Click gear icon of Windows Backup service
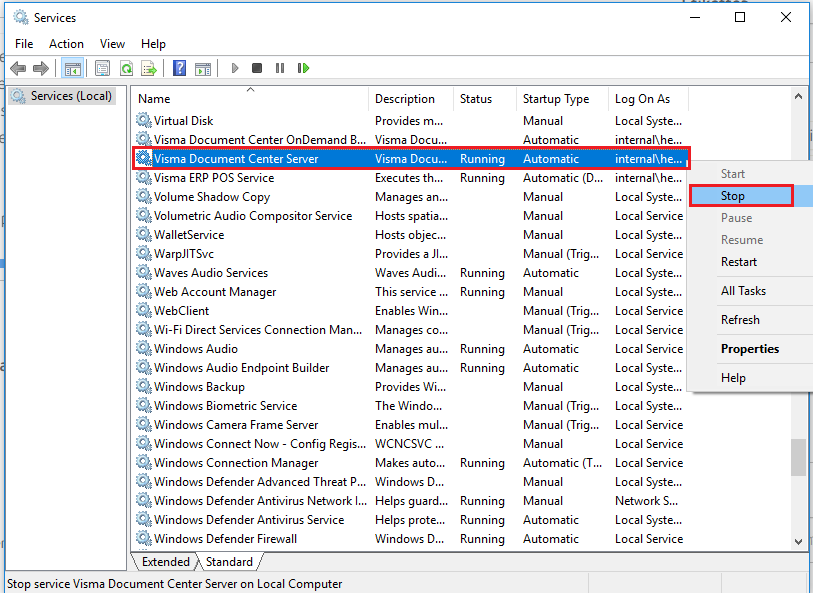 point(144,387)
